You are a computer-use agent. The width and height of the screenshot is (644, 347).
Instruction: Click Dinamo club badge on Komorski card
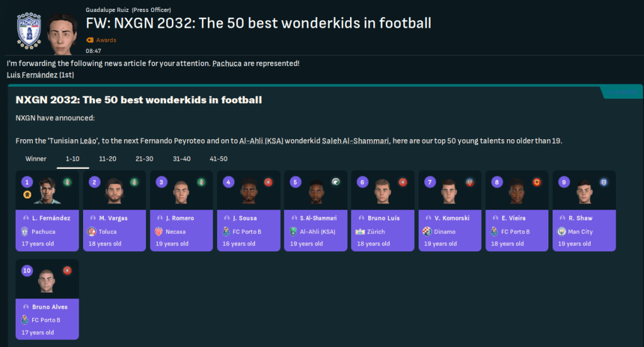point(427,232)
